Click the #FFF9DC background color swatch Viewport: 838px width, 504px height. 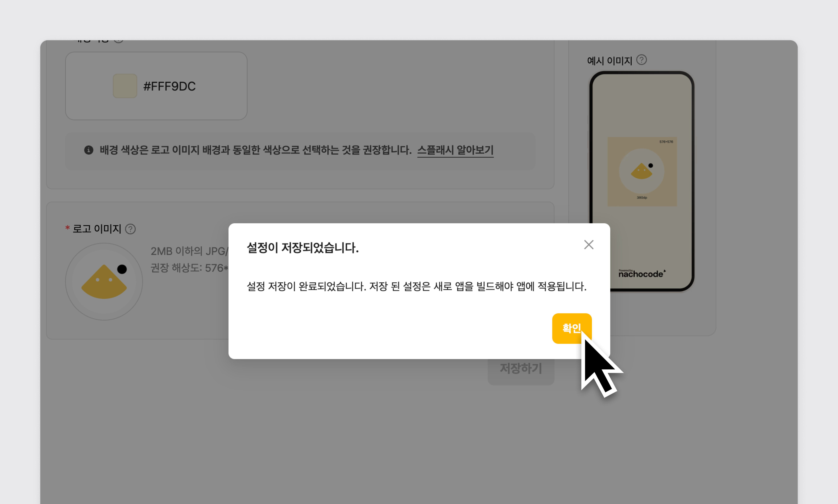[125, 86]
